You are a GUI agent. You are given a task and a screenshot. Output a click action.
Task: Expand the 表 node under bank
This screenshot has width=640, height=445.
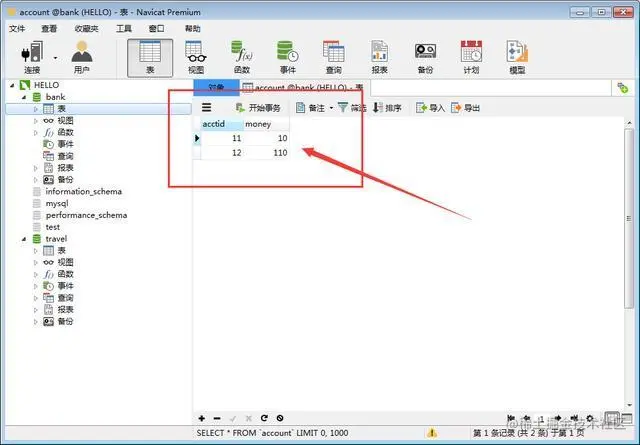[36, 109]
